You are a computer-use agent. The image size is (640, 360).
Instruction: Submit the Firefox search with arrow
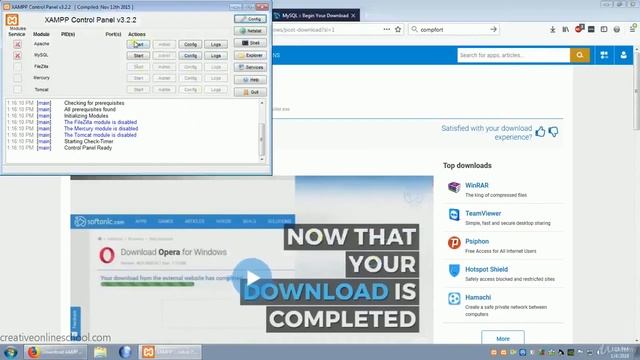[493, 29]
